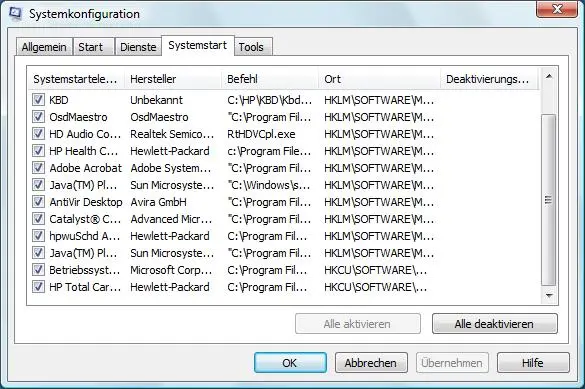Click the list scrollbar up arrow
Screen dimensions: 585x389
(x=548, y=77)
